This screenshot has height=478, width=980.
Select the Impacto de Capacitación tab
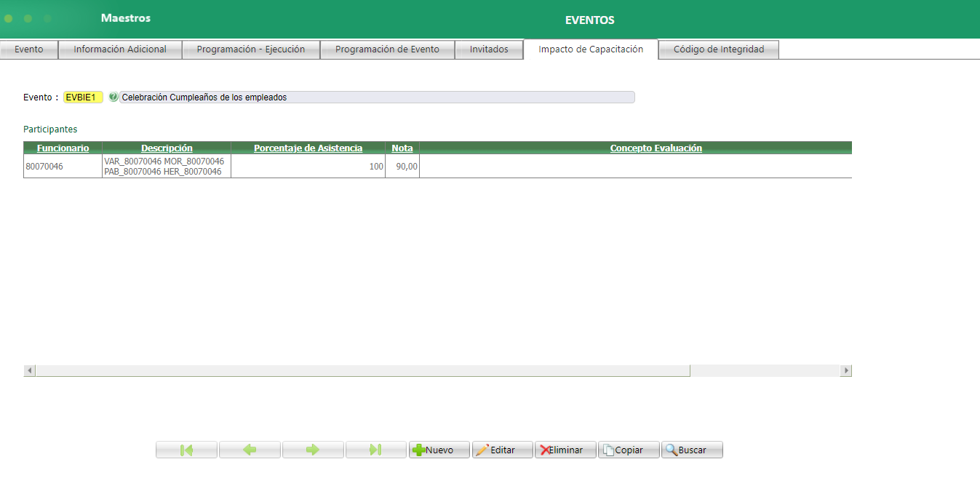tap(591, 49)
